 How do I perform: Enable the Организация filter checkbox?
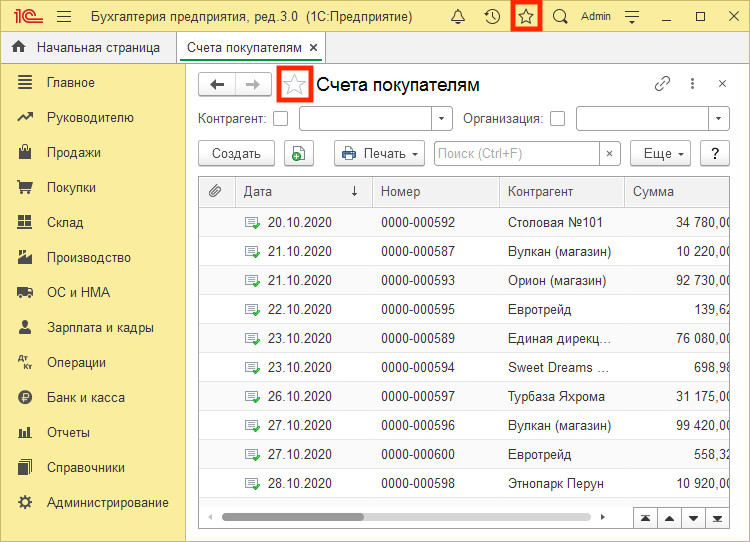(557, 119)
